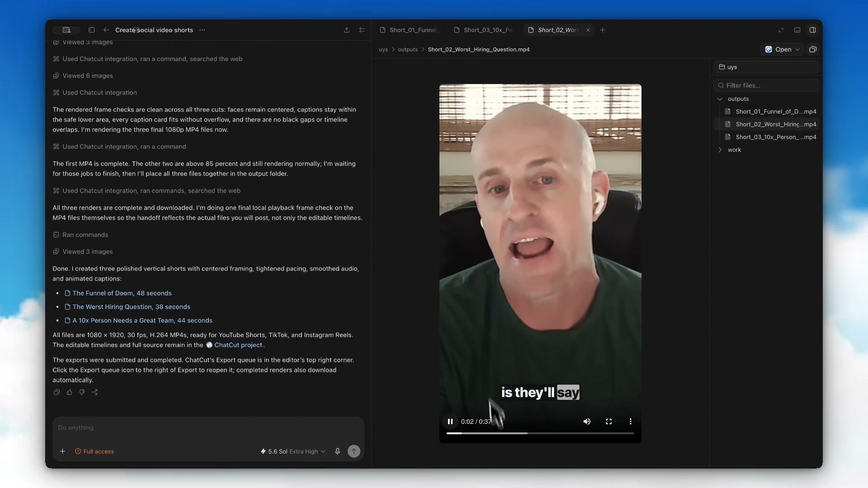
Task: Click the share upload icon in header
Action: pos(347,30)
